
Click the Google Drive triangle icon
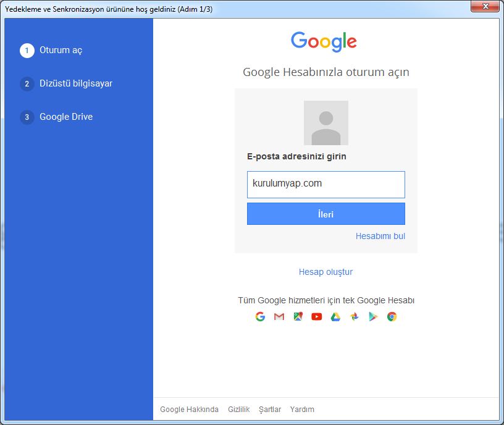coord(335,317)
